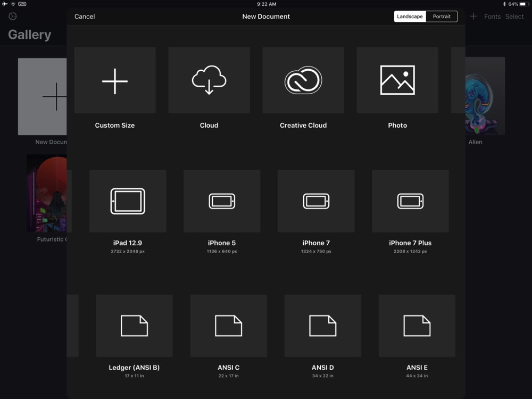Choose the iPhone 7 Plus preset
Viewport: 532px width, 399px height.
(x=410, y=201)
